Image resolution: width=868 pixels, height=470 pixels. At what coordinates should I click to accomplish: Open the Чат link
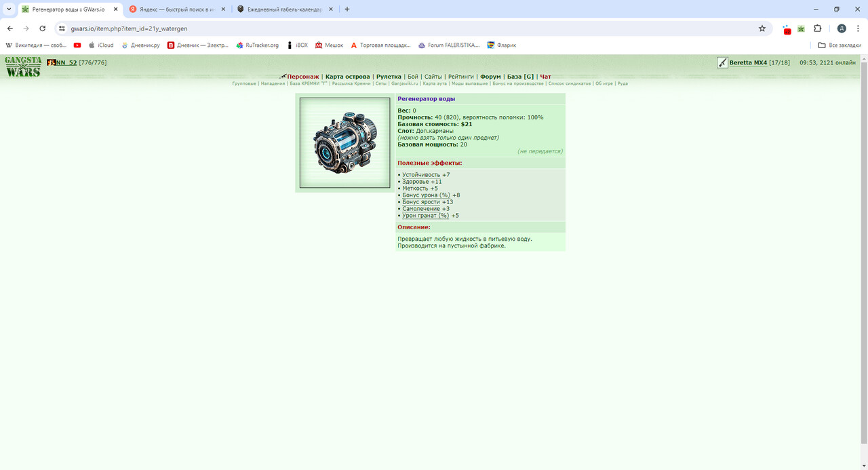coord(545,77)
